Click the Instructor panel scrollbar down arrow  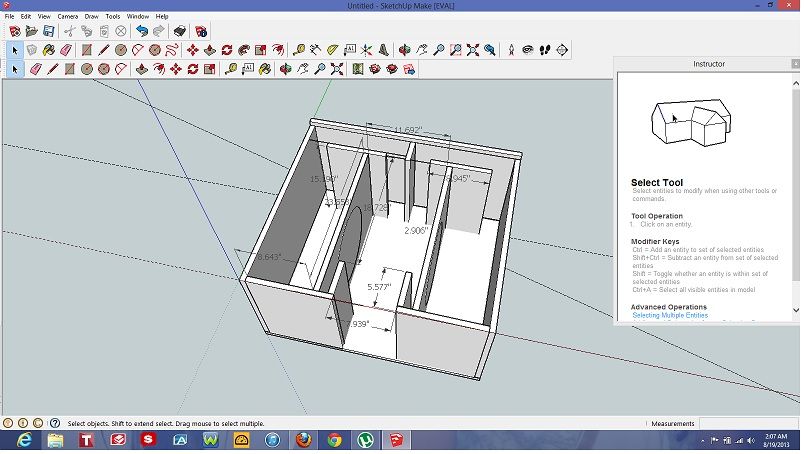pyautogui.click(x=795, y=311)
